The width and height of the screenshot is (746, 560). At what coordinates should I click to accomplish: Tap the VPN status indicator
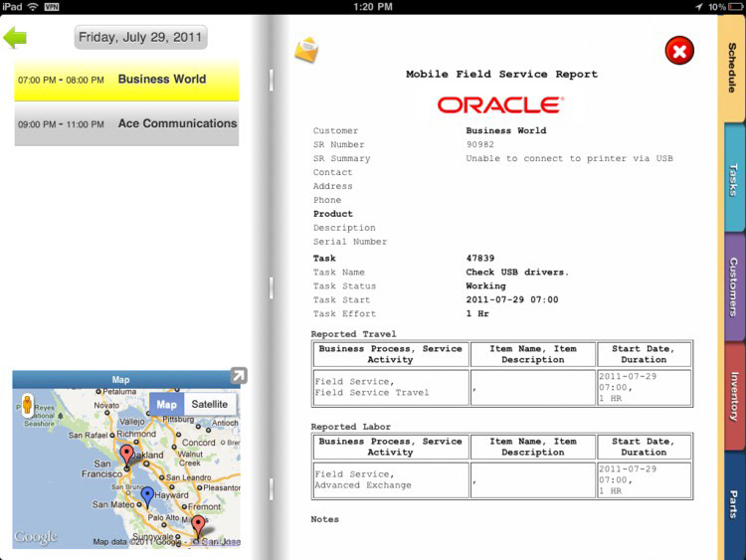[x=52, y=7]
